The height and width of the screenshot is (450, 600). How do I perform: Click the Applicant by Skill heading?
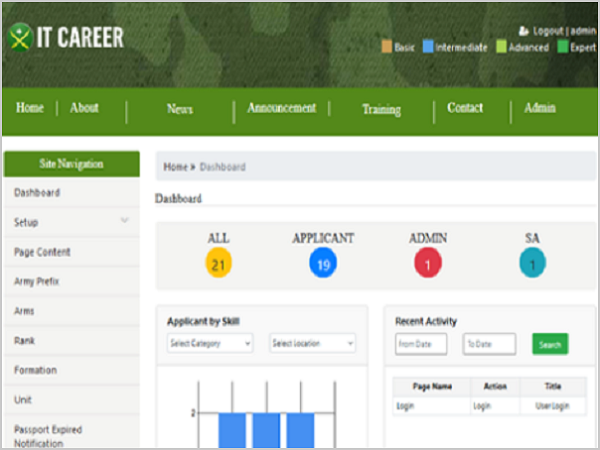203,321
